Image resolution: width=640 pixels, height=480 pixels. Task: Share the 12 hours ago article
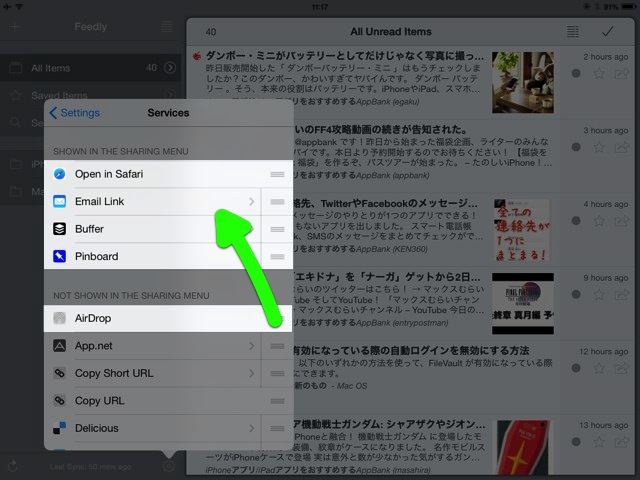(x=622, y=368)
